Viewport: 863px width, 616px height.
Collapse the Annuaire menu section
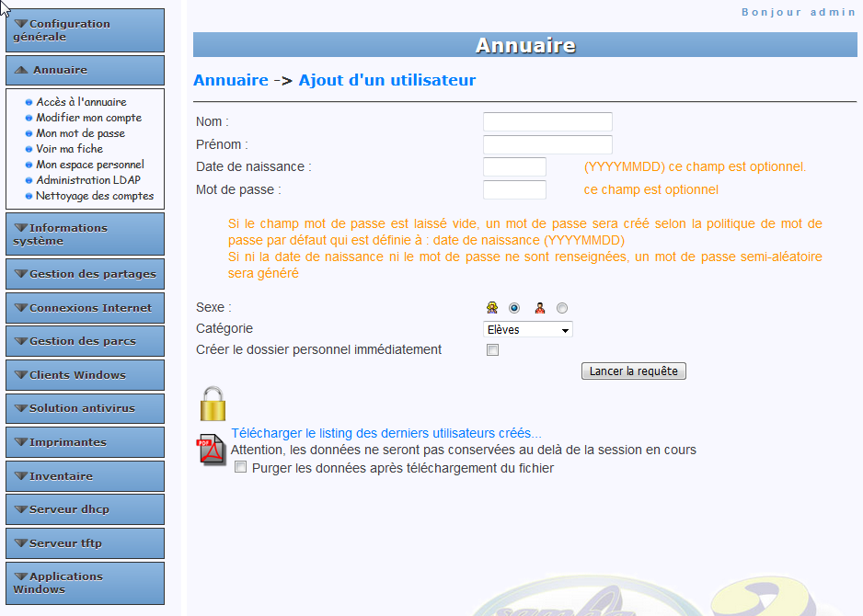click(x=86, y=71)
